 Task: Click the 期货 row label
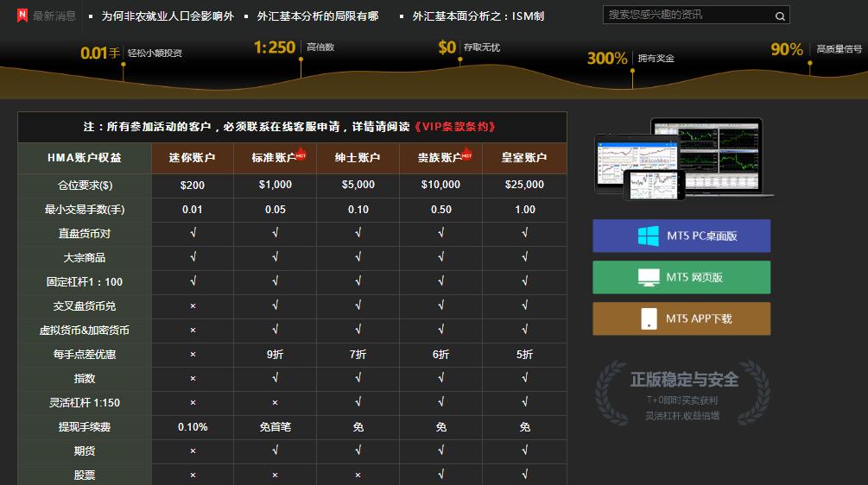point(85,451)
